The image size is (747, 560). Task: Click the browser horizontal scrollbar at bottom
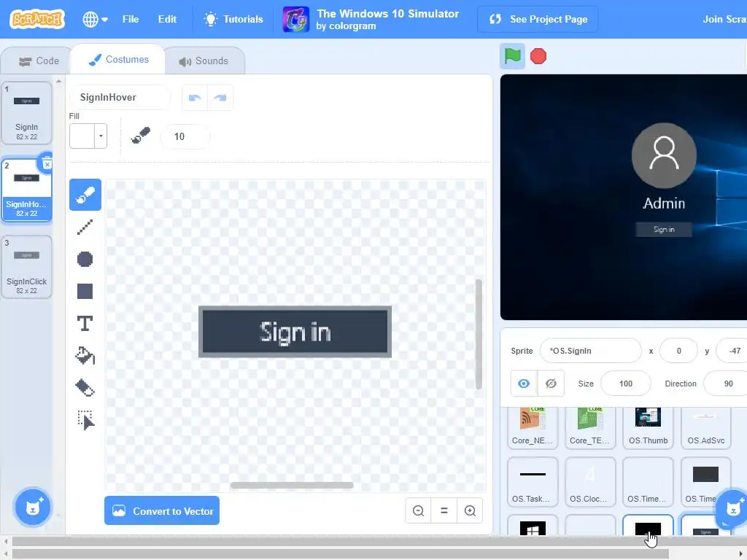(341, 553)
